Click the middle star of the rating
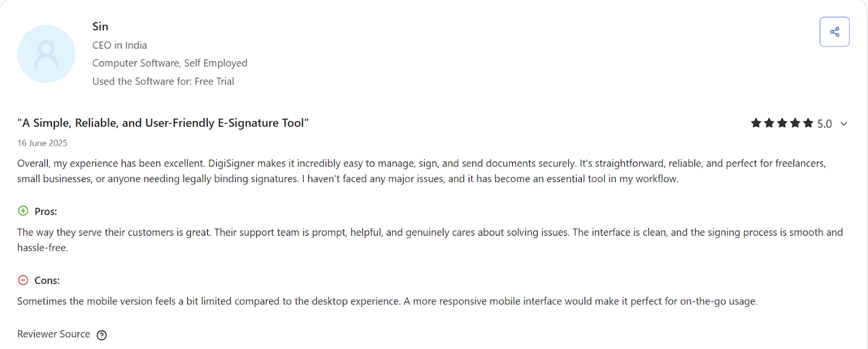The height and width of the screenshot is (349, 868). 782,123
